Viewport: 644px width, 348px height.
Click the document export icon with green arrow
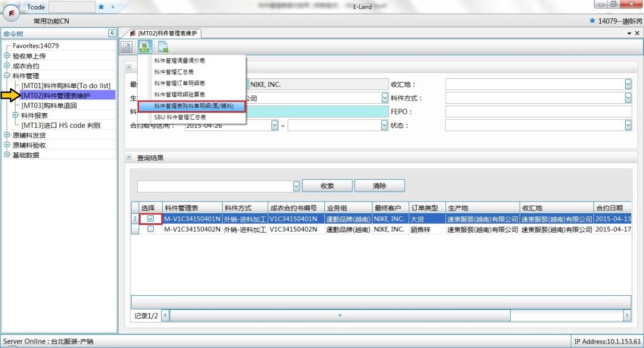(163, 48)
